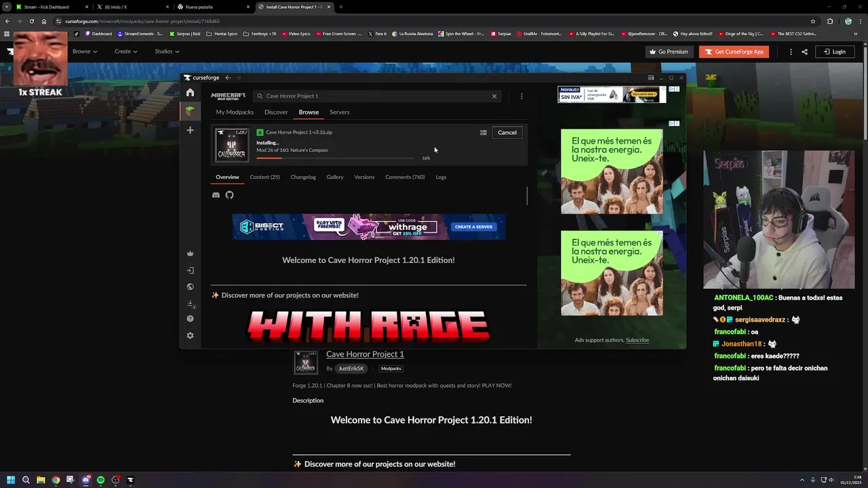Click the installation progress bar
Image resolution: width=868 pixels, height=488 pixels.
[335, 158]
